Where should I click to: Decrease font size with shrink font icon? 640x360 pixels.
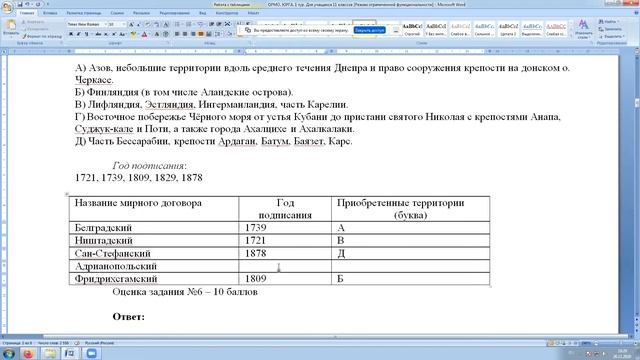pyautogui.click(x=138, y=24)
